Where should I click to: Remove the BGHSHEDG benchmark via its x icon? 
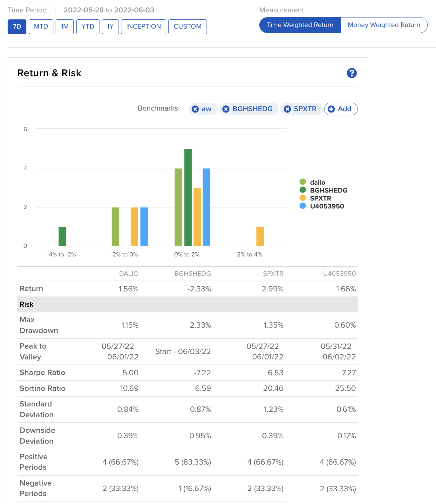pos(226,109)
